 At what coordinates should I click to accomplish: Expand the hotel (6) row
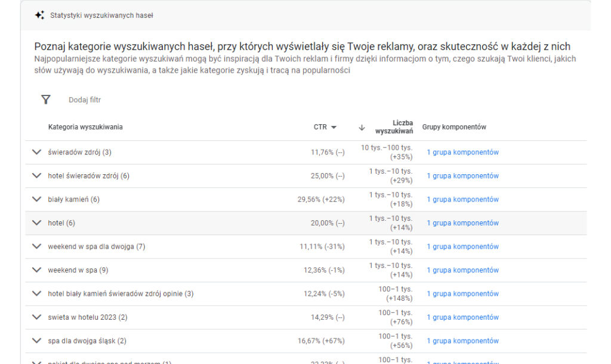click(36, 223)
